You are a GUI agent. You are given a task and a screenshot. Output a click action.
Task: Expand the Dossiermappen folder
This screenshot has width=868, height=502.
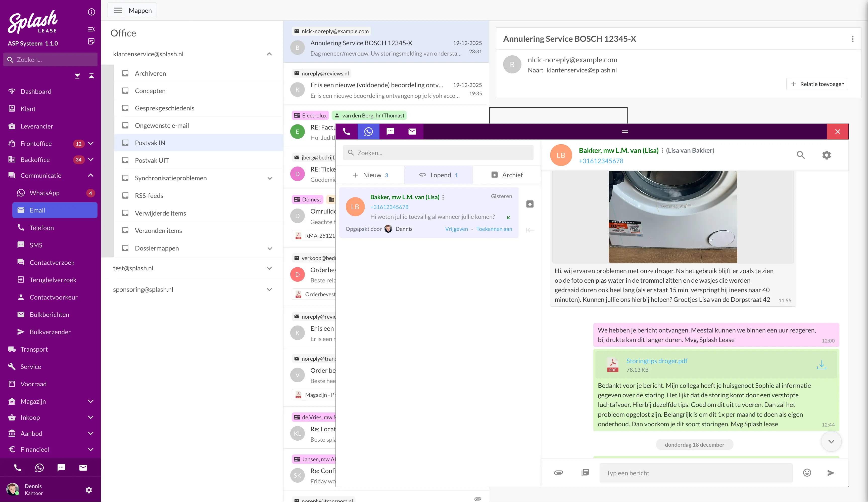(270, 248)
